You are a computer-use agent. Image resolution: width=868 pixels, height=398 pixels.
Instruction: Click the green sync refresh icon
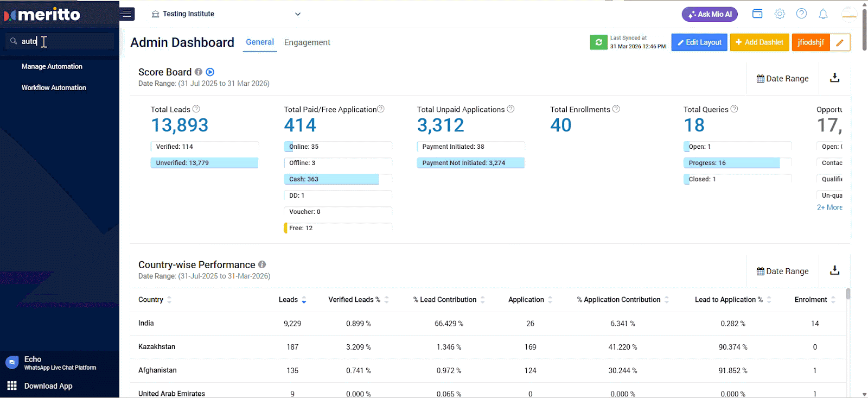click(598, 42)
